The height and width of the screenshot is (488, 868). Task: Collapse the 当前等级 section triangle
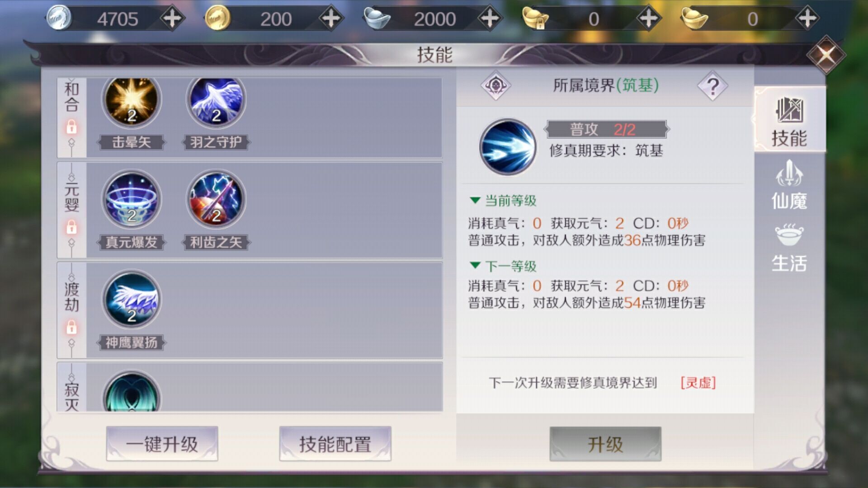tap(475, 200)
